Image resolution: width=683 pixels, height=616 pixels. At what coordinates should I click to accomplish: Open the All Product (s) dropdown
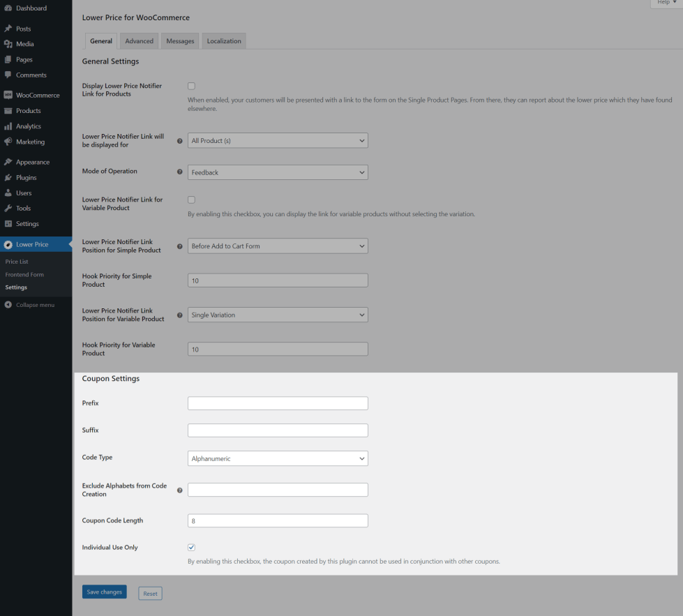click(x=278, y=140)
